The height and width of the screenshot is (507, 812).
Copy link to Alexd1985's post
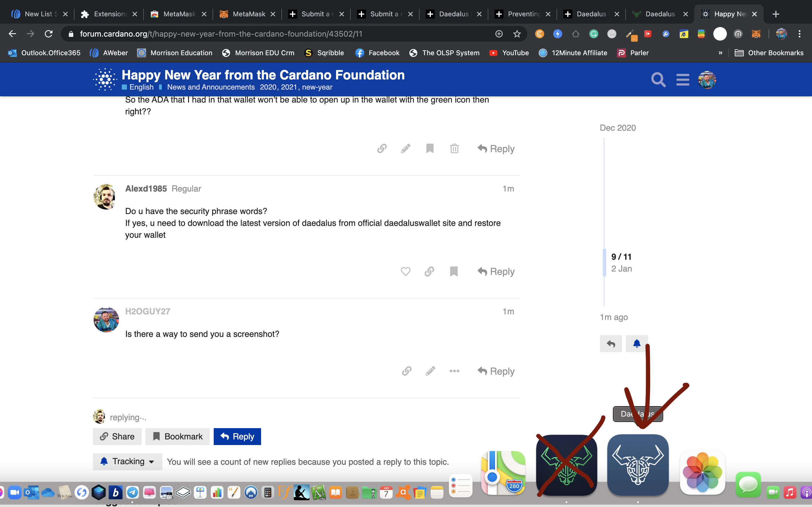(x=429, y=271)
